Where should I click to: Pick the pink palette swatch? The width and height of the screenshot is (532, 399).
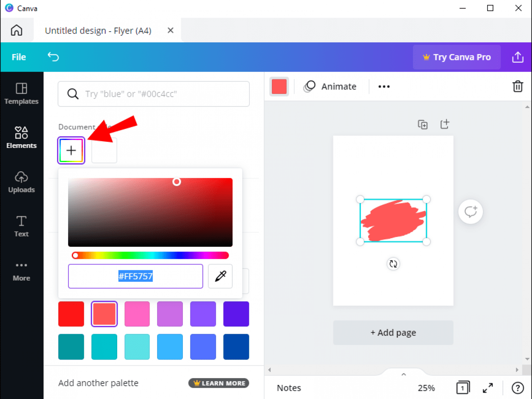tap(137, 314)
